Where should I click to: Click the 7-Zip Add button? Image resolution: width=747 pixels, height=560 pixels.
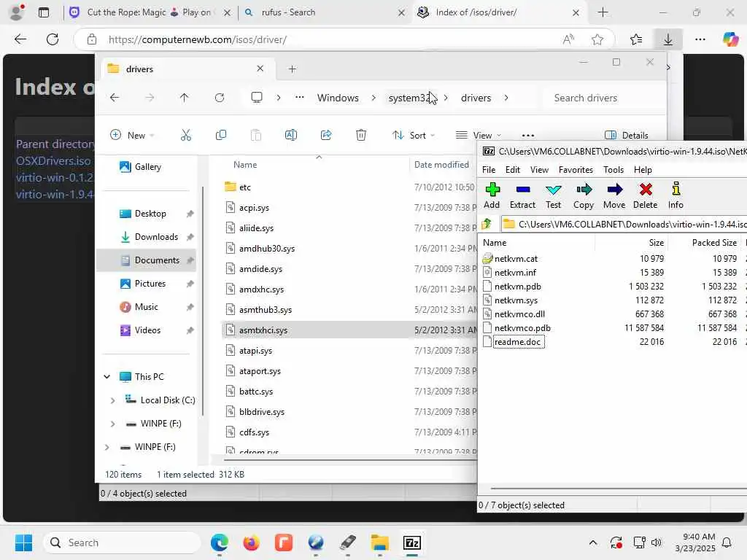tap(492, 195)
